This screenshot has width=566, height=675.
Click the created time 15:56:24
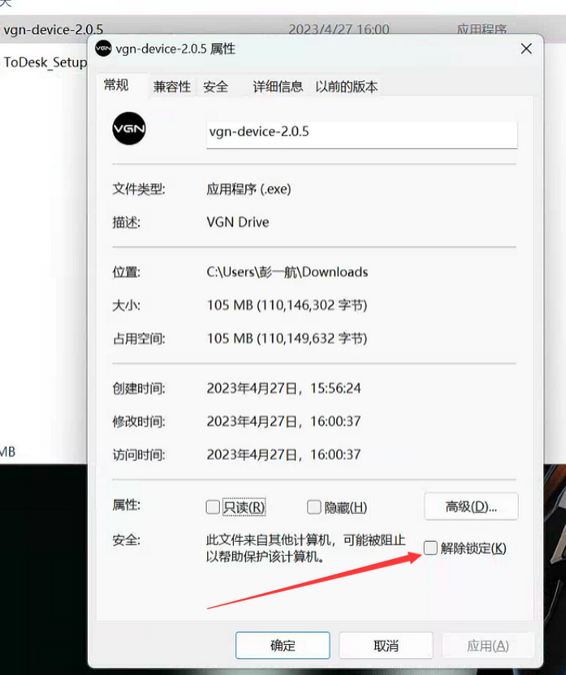point(336,388)
